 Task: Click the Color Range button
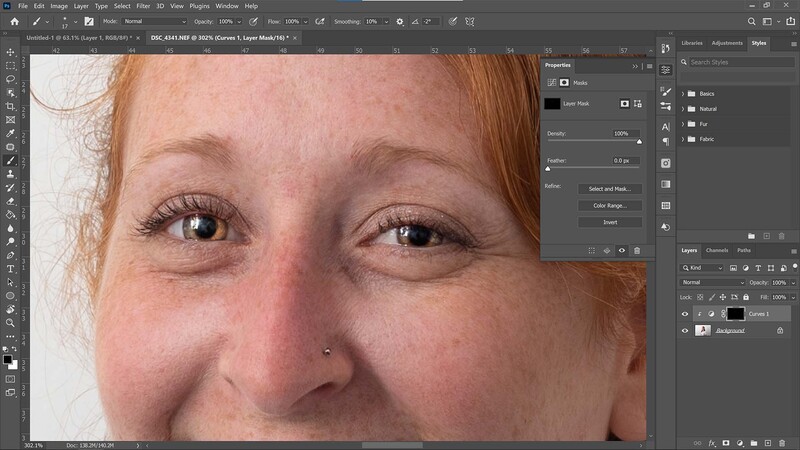(610, 206)
